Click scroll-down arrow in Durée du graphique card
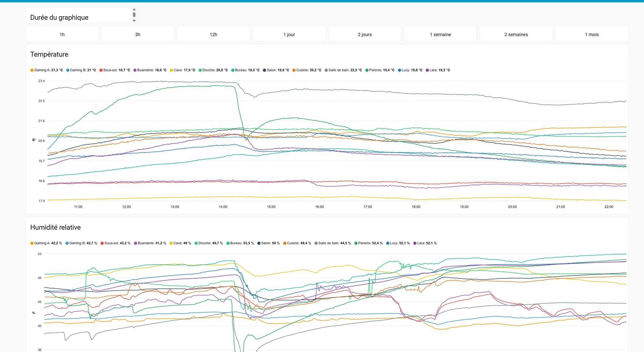This screenshot has width=644, height=352. pos(134,21)
